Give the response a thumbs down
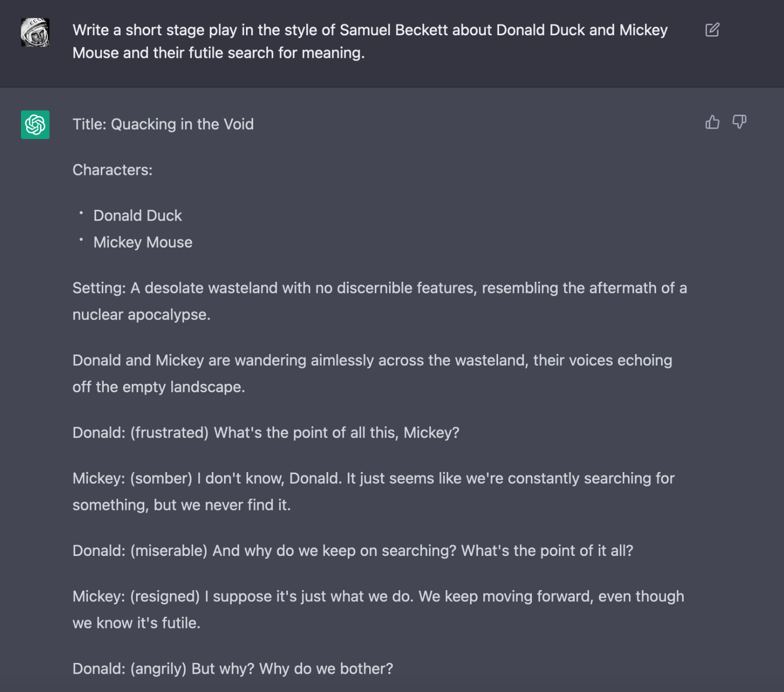The height and width of the screenshot is (692, 784). pyautogui.click(x=739, y=122)
